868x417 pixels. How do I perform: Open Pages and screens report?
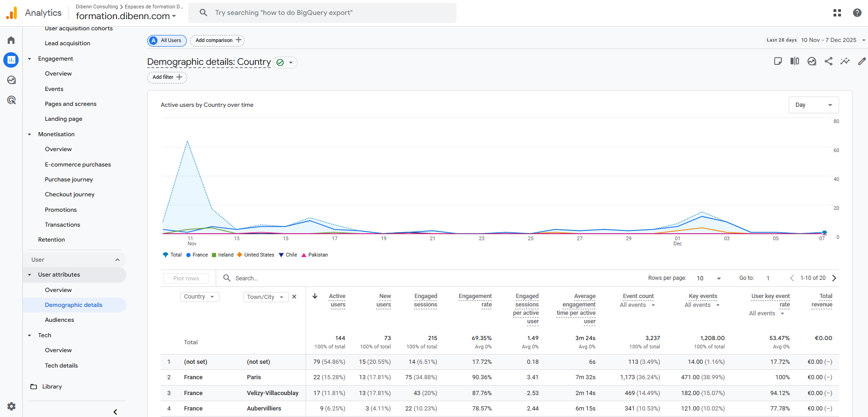70,104
